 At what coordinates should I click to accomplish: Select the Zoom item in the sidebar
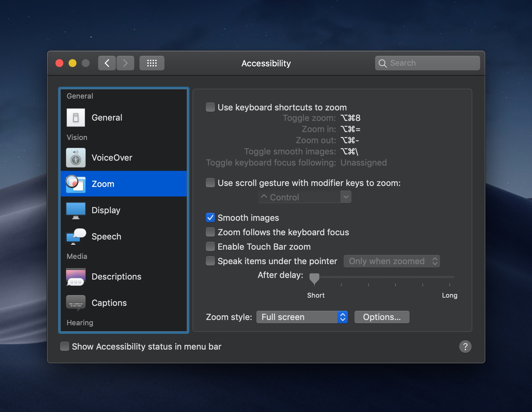point(124,184)
